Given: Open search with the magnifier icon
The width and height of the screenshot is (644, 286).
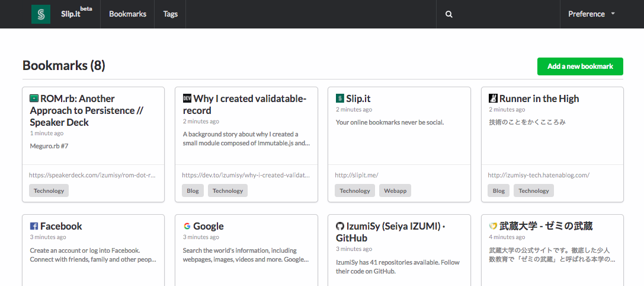Looking at the screenshot, I should click(x=449, y=14).
